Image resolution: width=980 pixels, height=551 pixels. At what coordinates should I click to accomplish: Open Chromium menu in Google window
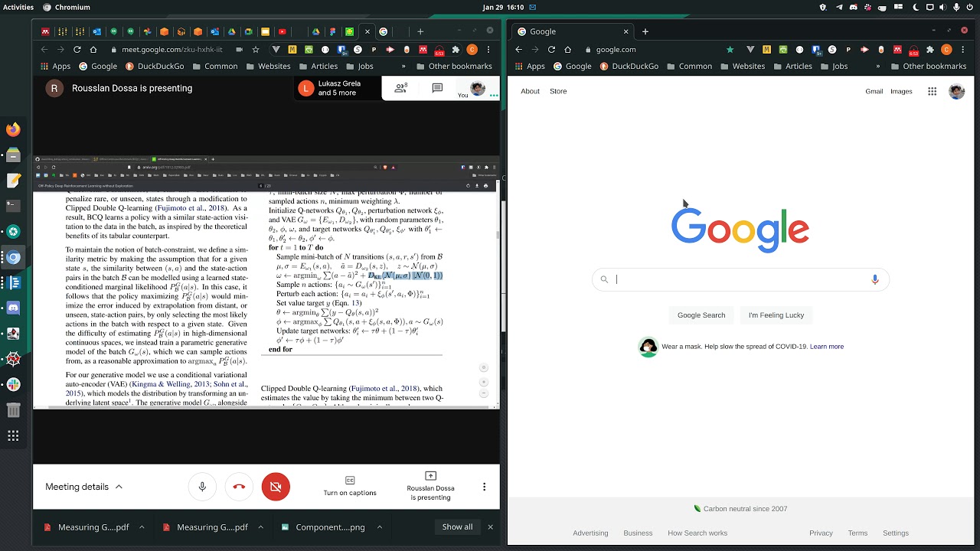(964, 50)
